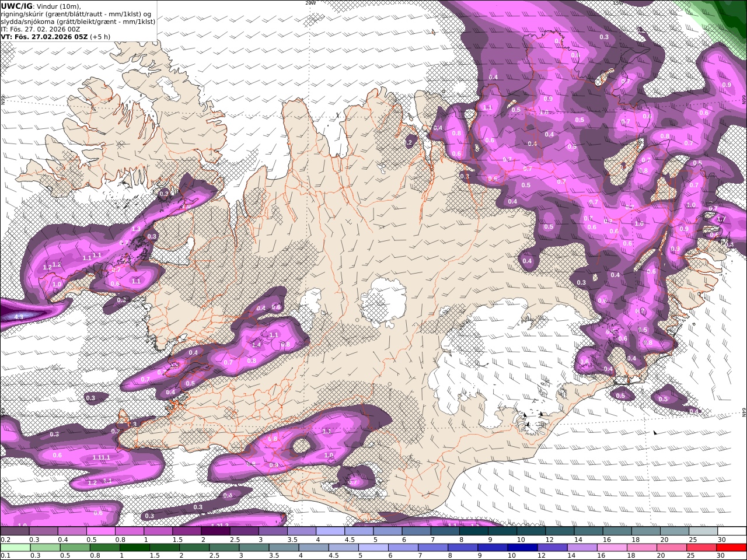This screenshot has width=747, height=560.
Task: Click the rain-scale swatch starting at 2
Action: tap(194, 548)
